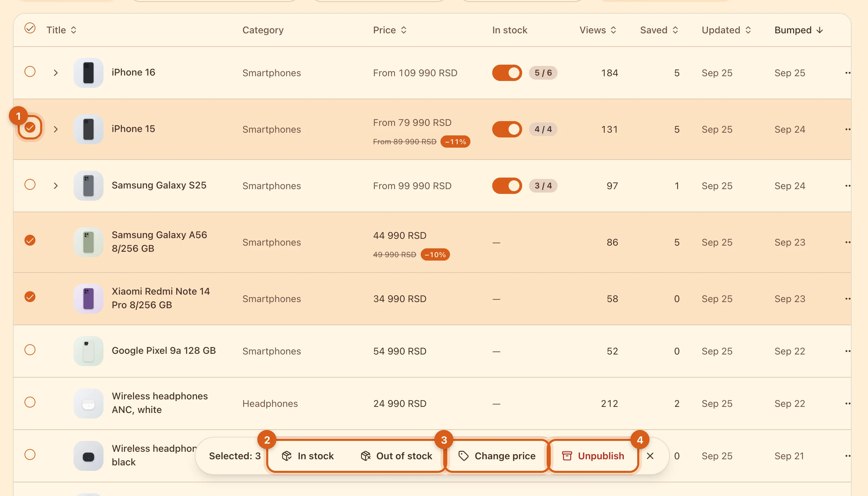Screen dimensions: 868x496
Task: Sort the table by Updated
Action: [x=726, y=30]
